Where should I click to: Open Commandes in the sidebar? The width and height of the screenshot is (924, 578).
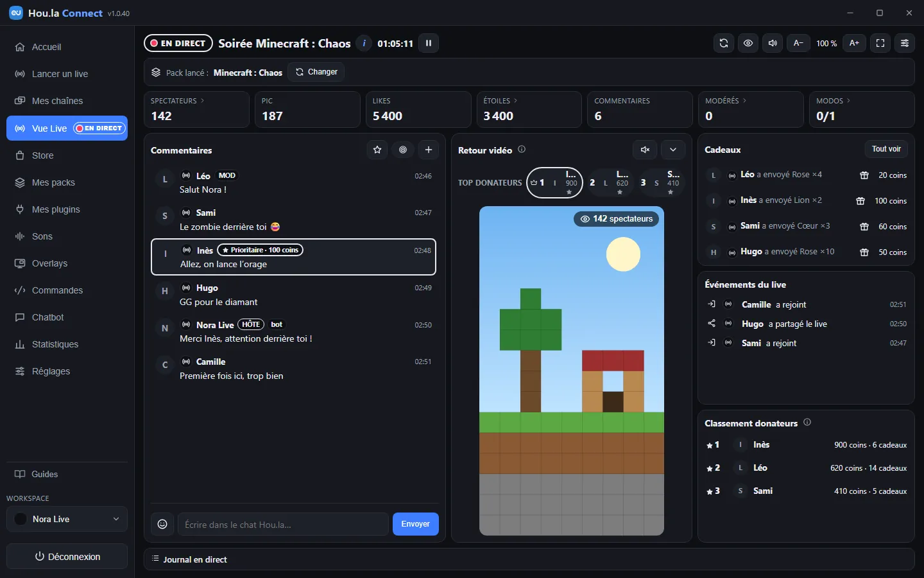[x=67, y=290]
